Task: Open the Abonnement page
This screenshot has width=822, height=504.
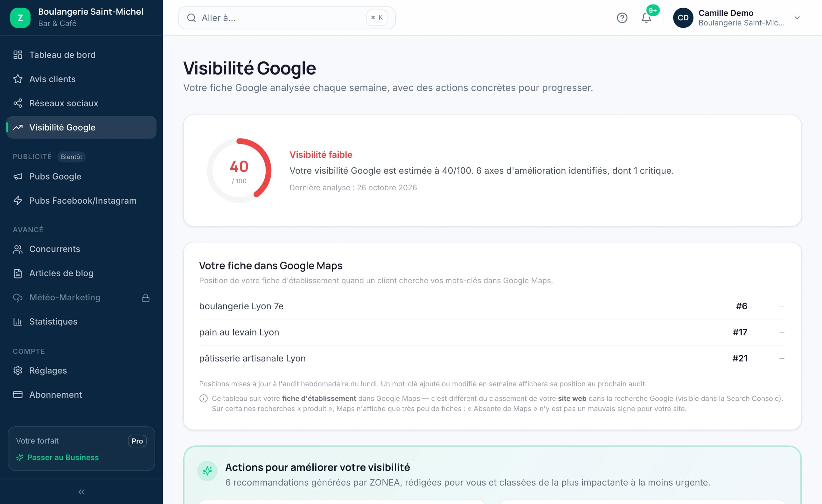Action: point(81,395)
